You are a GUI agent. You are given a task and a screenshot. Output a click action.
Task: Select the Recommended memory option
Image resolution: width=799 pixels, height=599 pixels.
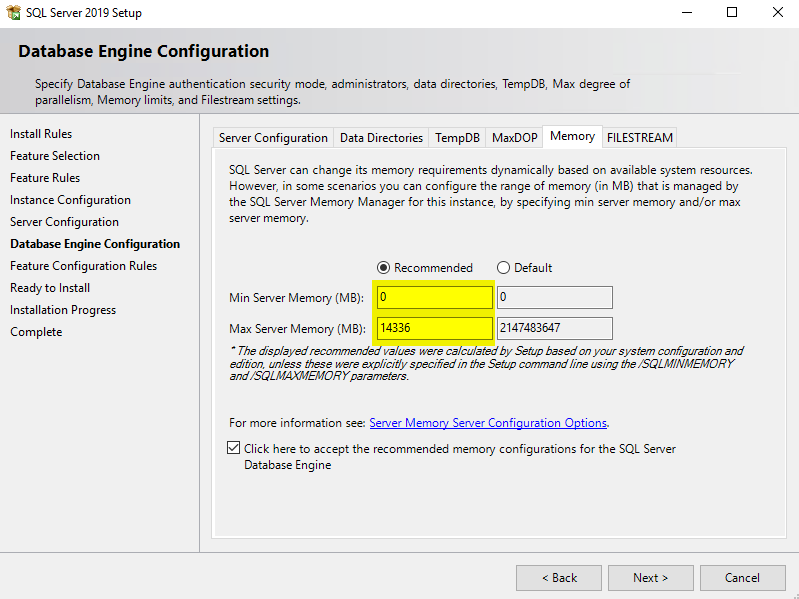pos(383,268)
